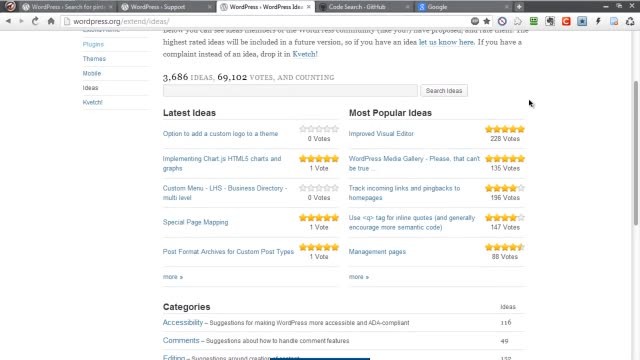Image resolution: width=640 pixels, height=360 pixels.
Task: Close the Code Search GitHub tab
Action: [407, 7]
